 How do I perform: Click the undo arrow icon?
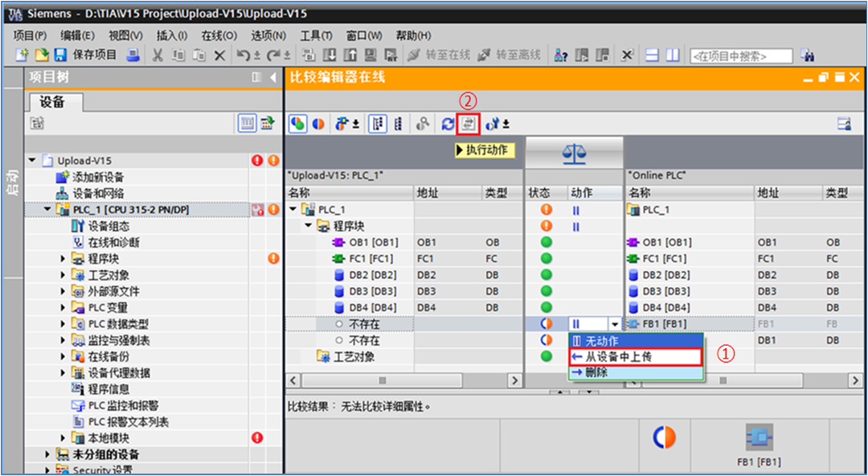click(244, 55)
